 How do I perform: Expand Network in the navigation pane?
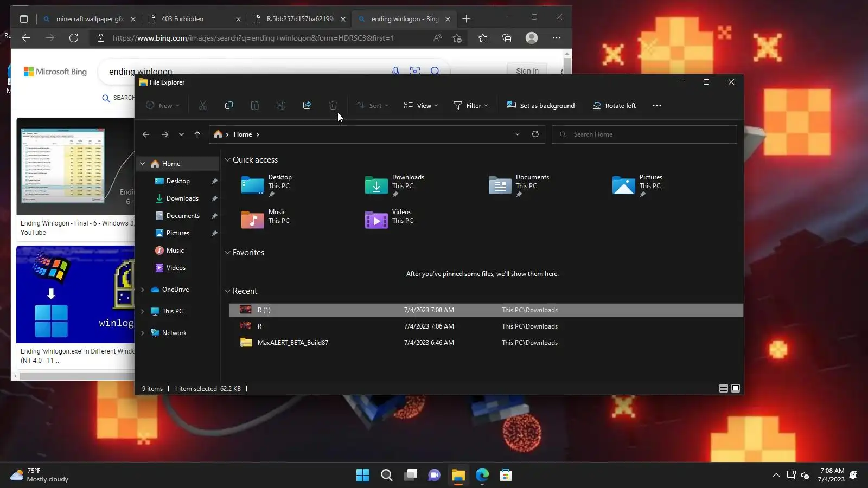click(x=143, y=333)
